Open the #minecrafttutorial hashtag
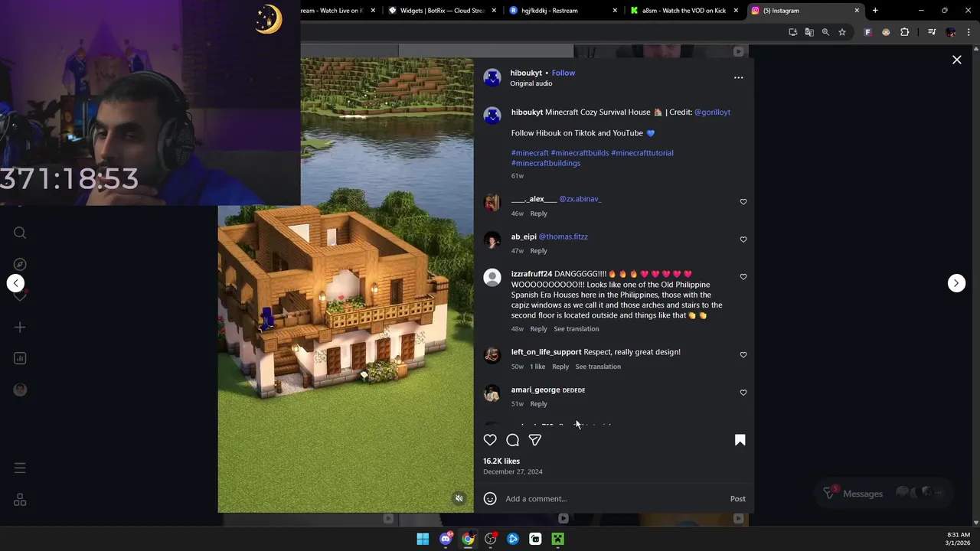 click(x=642, y=153)
